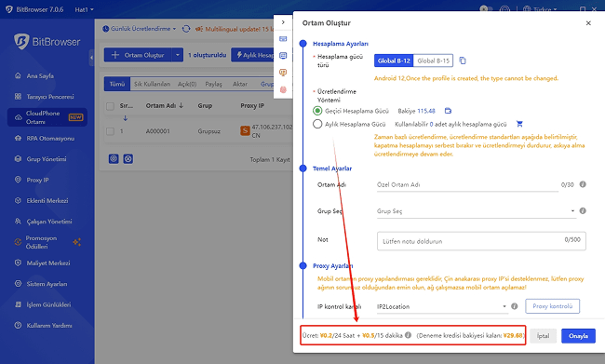The height and width of the screenshot is (364, 605).
Task: Click the Ortam Adı input field
Action: [x=467, y=185]
